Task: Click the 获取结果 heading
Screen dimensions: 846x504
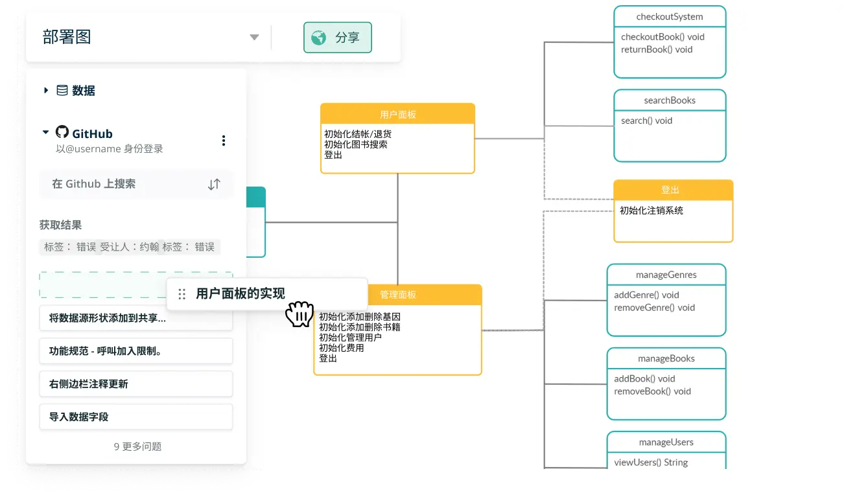Action: 60,225
